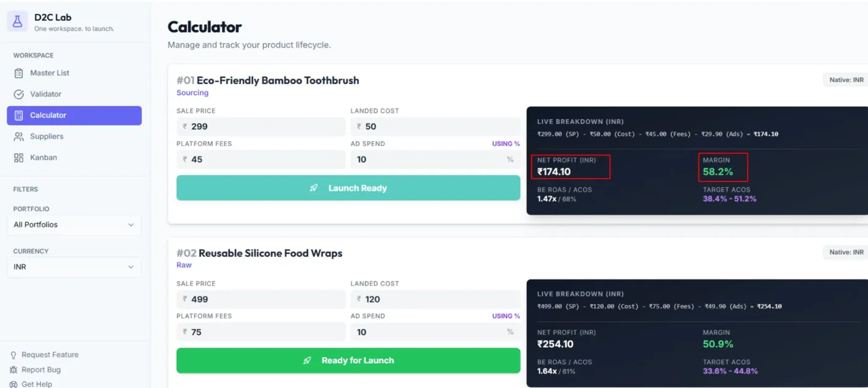Click the Platform Fees field showing 45

point(260,159)
